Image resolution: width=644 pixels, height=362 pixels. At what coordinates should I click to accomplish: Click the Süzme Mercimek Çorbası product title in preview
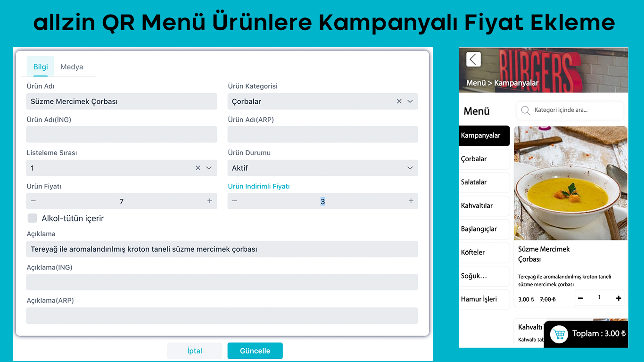[x=544, y=254]
